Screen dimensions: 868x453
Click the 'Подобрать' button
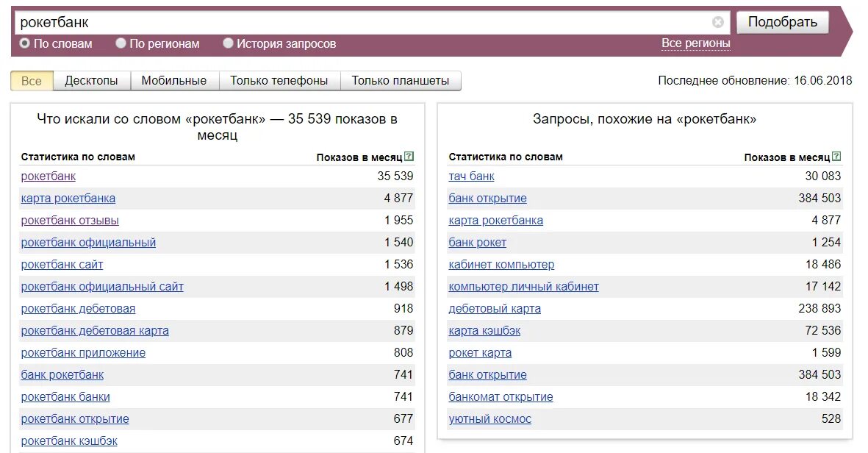click(x=782, y=22)
